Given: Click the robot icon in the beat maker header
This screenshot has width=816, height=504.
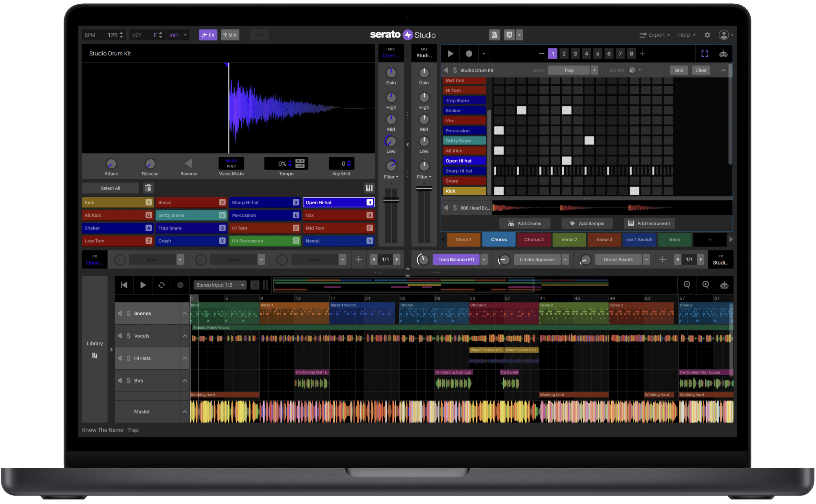Looking at the screenshot, I should click(723, 53).
